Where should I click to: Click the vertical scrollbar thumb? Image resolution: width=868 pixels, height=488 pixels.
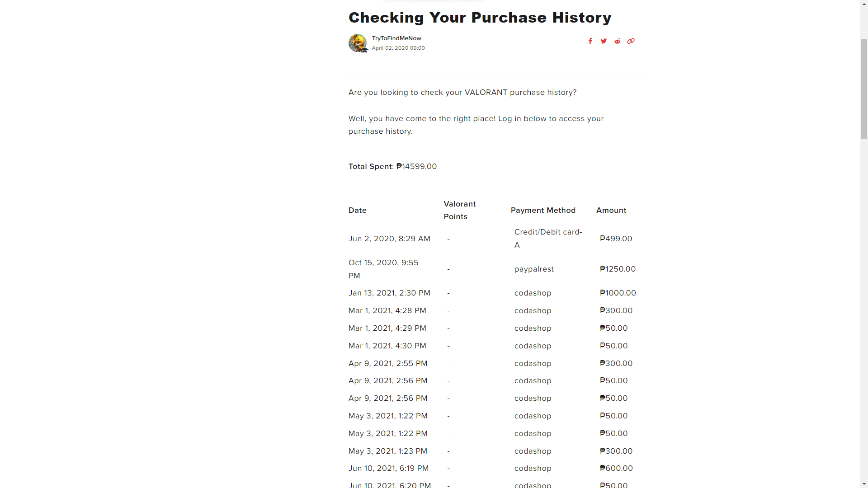pos(864,89)
